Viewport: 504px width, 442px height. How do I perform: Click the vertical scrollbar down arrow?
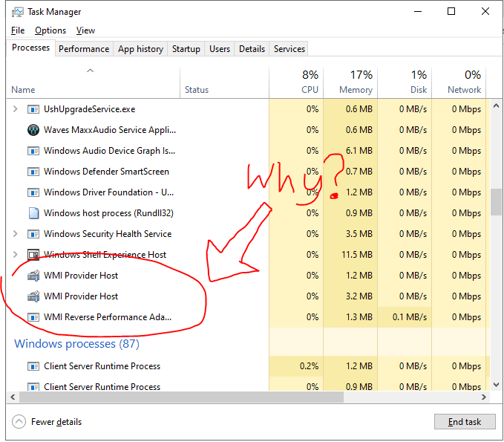point(496,385)
